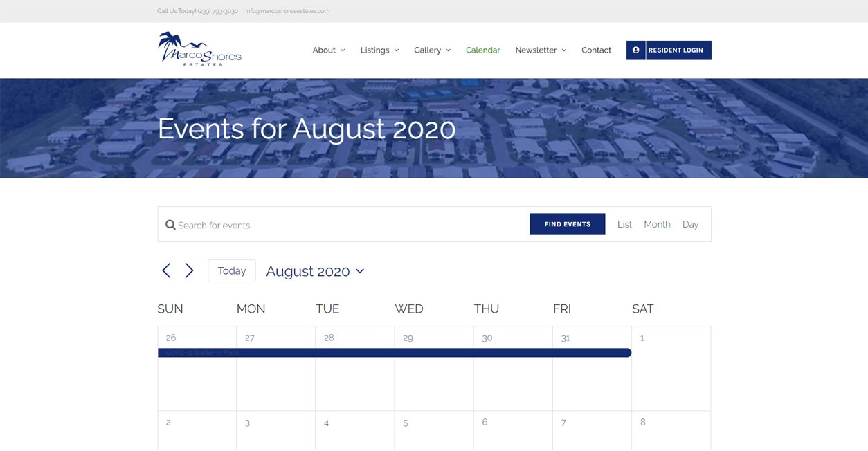Expand the Listings dropdown menu

(379, 50)
